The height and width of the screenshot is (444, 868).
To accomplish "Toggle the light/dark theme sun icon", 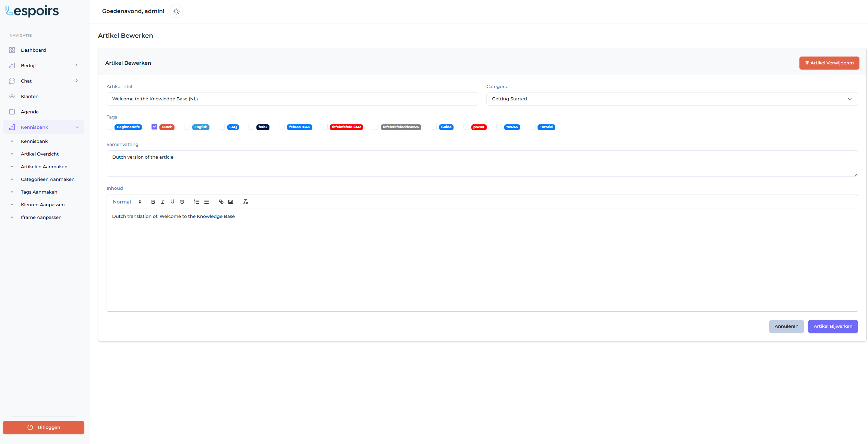I will (x=176, y=11).
